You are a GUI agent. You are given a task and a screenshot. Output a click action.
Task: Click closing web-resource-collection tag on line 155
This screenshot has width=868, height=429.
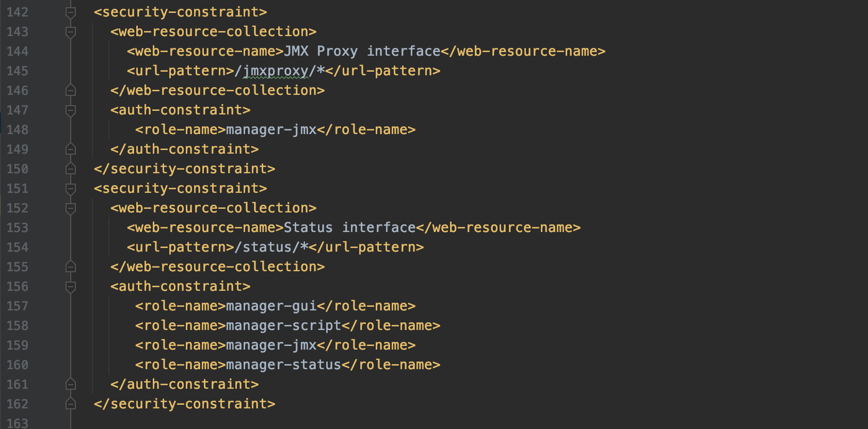[x=218, y=267]
